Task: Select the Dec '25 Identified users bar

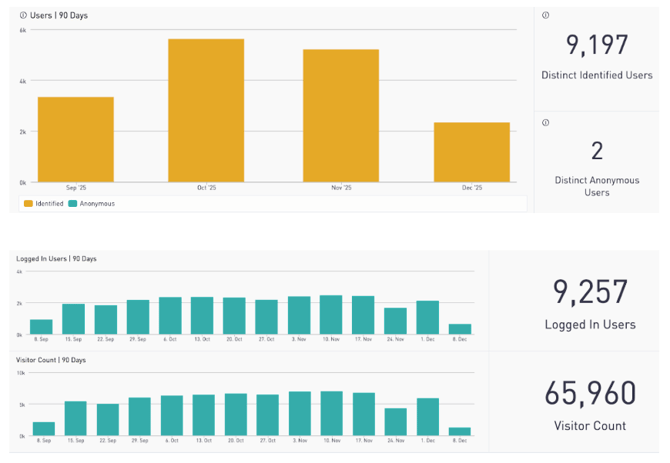Action: pos(472,152)
